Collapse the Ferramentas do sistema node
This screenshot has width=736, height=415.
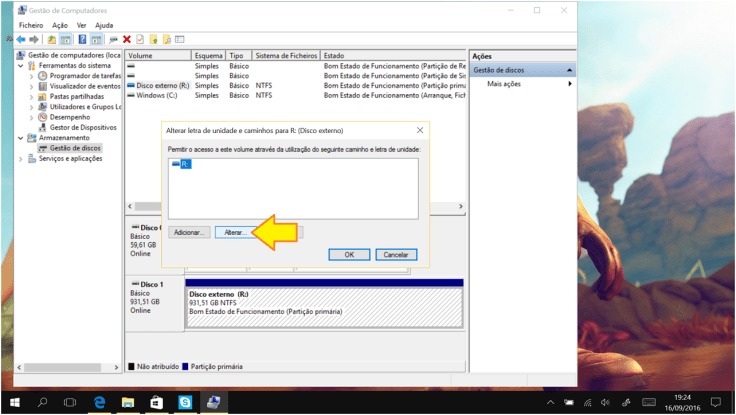click(x=22, y=66)
